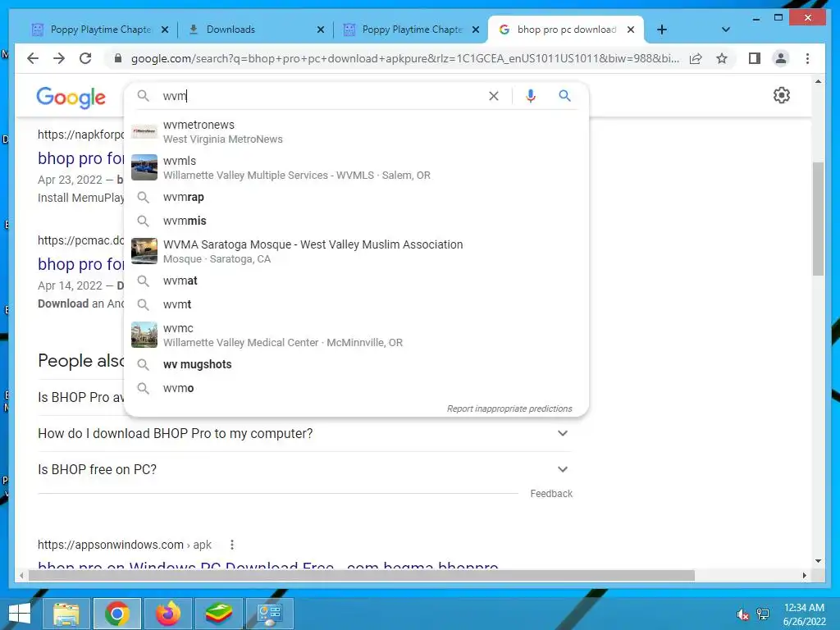The height and width of the screenshot is (630, 840).
Task: Choose the wvmls suggestion
Action: click(x=356, y=167)
